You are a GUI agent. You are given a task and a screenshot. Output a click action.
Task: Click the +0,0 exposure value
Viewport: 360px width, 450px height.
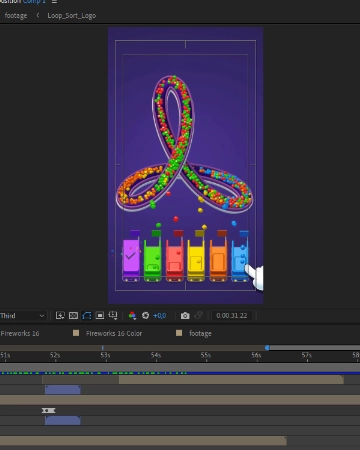tap(160, 316)
